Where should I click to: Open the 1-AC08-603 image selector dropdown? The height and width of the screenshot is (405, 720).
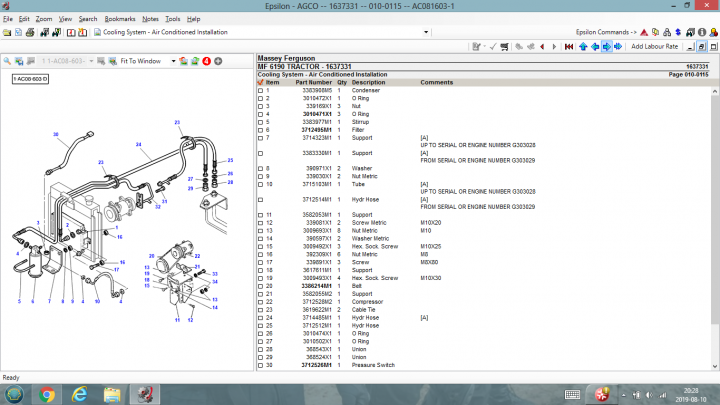(92, 61)
